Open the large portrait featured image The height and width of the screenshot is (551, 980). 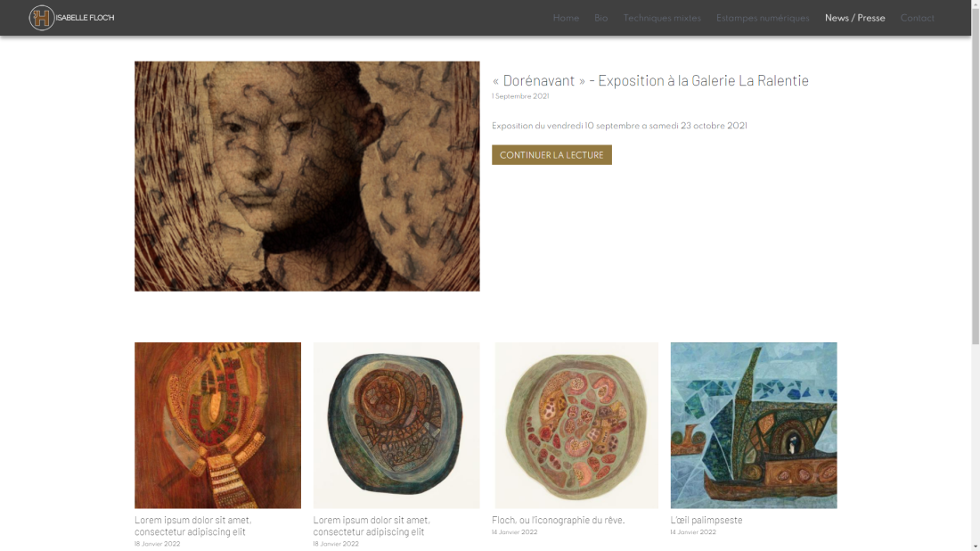tap(306, 177)
